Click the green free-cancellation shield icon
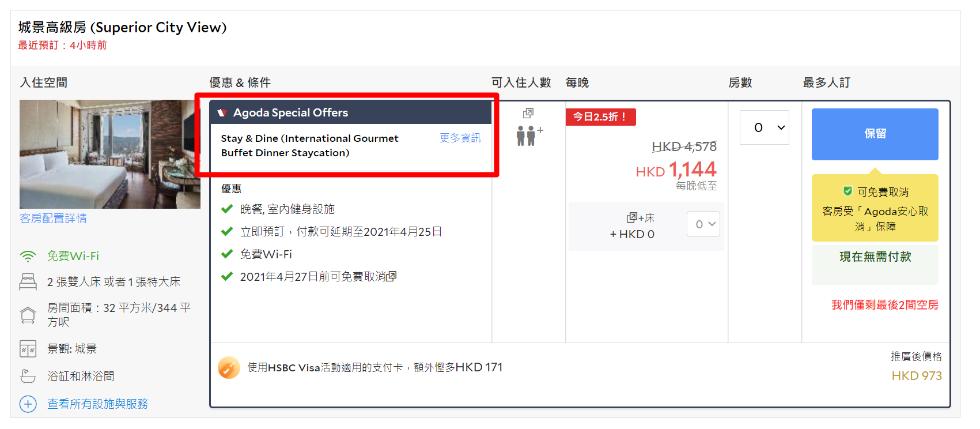980x429 pixels. click(x=847, y=191)
